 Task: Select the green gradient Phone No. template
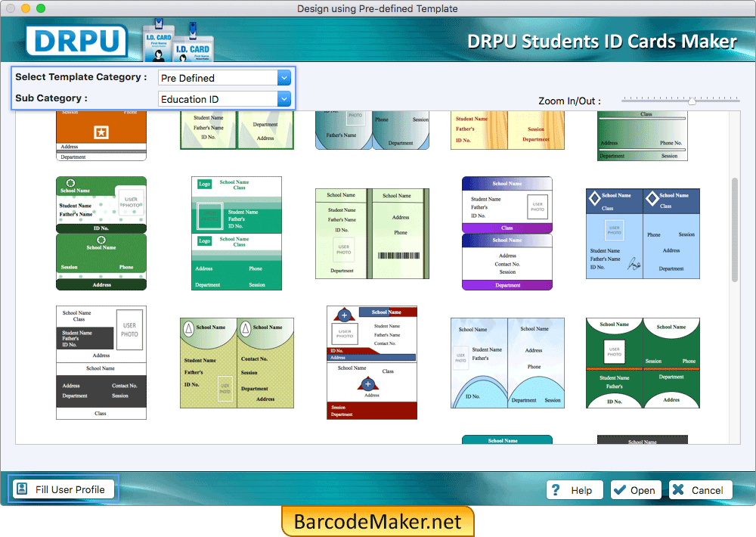(x=642, y=135)
